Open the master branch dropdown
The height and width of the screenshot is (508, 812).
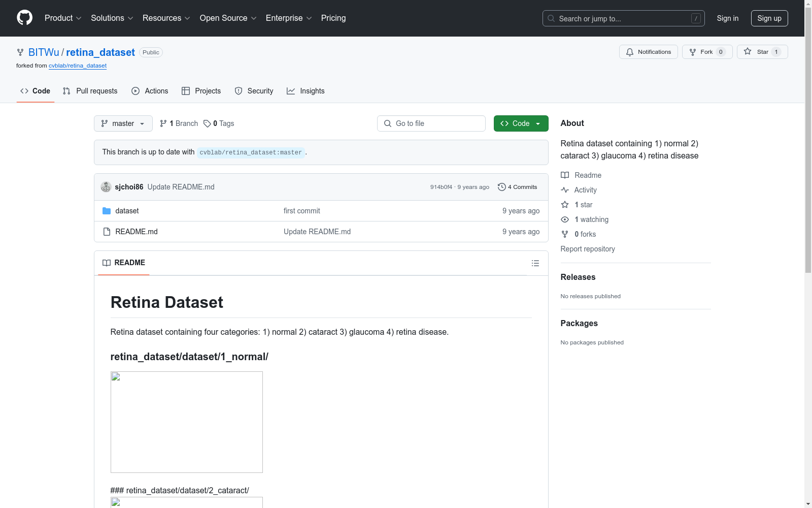(x=123, y=123)
